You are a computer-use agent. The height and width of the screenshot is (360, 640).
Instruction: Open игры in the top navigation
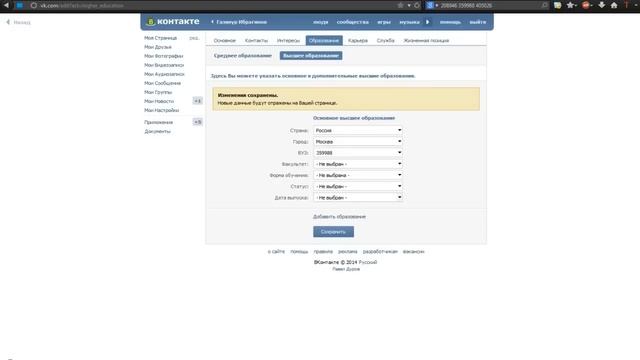pos(384,22)
